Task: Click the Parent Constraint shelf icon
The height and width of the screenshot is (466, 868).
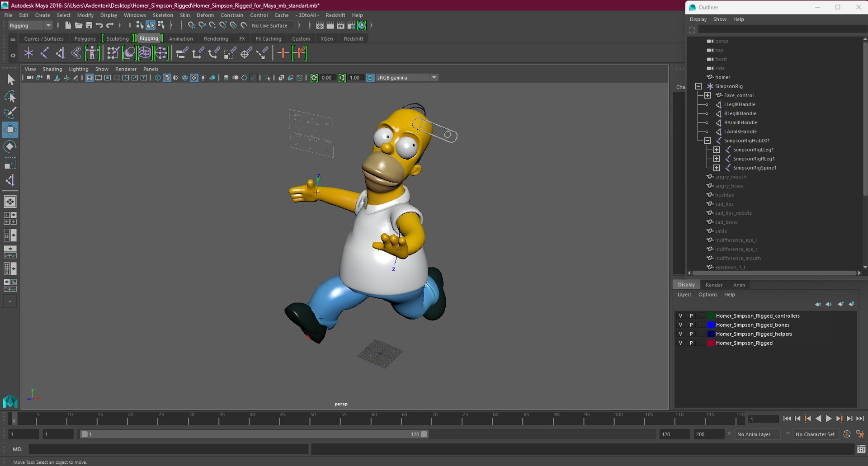Action: pos(182,53)
